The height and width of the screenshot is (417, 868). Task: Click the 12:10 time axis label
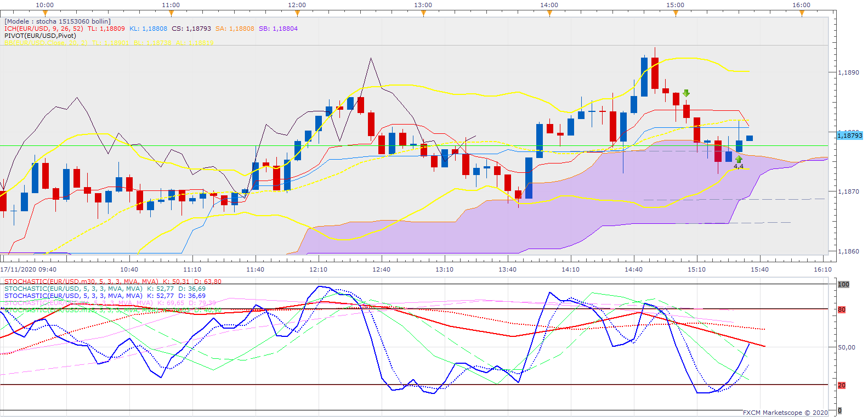[319, 269]
